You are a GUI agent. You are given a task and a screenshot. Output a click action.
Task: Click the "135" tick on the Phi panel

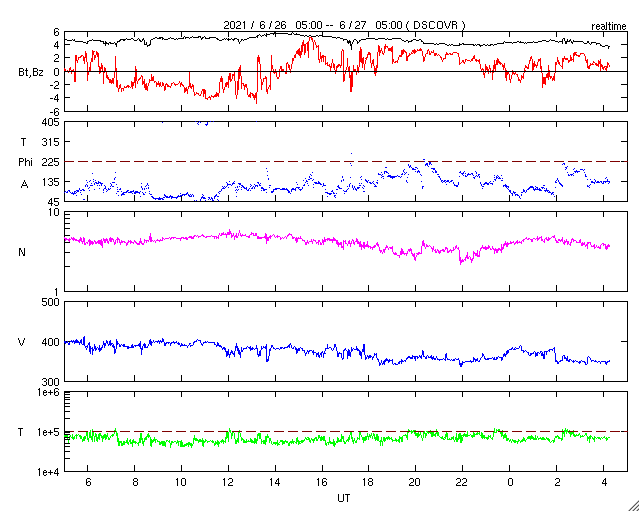[x=51, y=182]
